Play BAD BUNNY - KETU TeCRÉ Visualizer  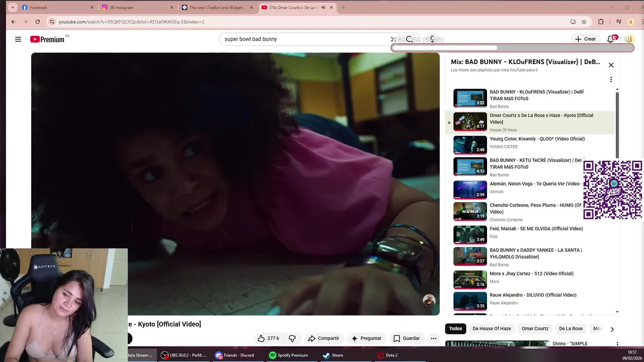coord(530,167)
